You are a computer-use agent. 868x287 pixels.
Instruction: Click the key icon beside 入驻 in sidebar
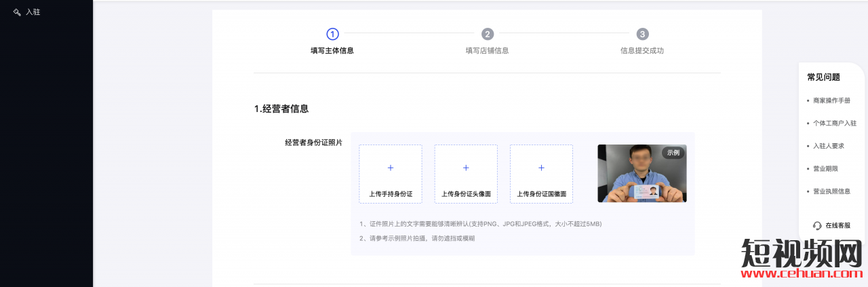[17, 12]
